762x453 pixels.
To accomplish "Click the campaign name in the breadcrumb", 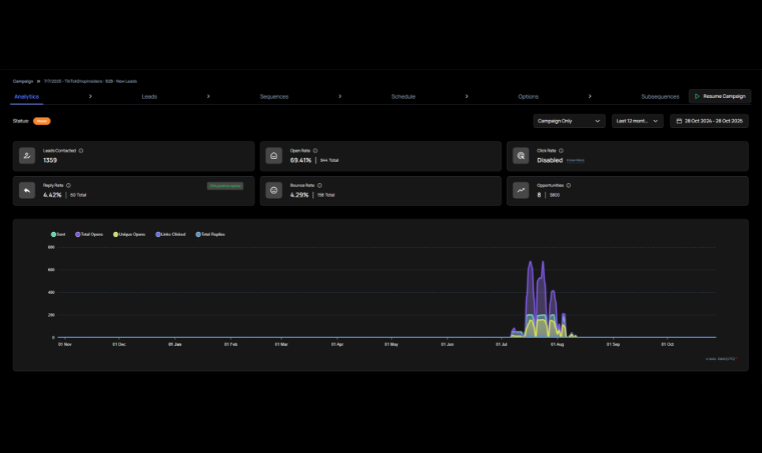I will click(x=90, y=81).
